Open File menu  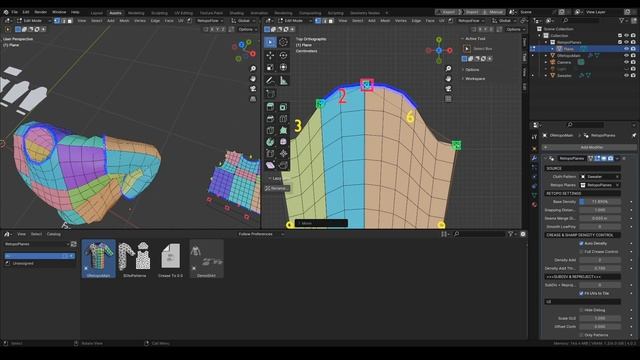click(x=15, y=12)
